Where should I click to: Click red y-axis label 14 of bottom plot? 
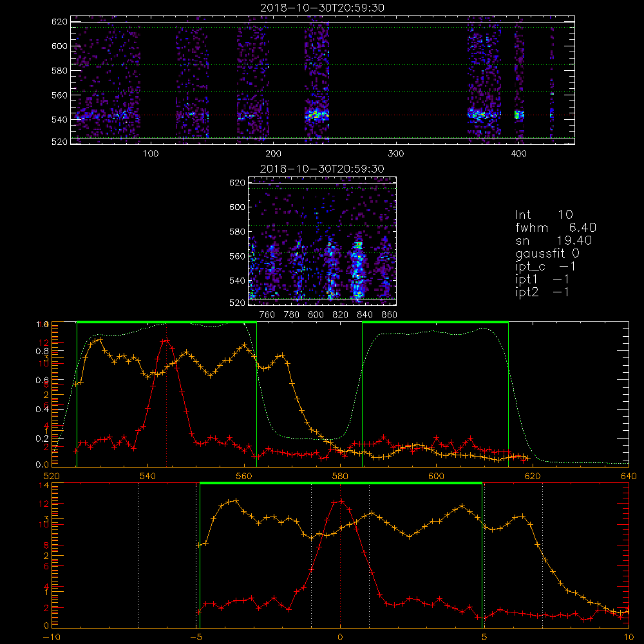[44, 486]
